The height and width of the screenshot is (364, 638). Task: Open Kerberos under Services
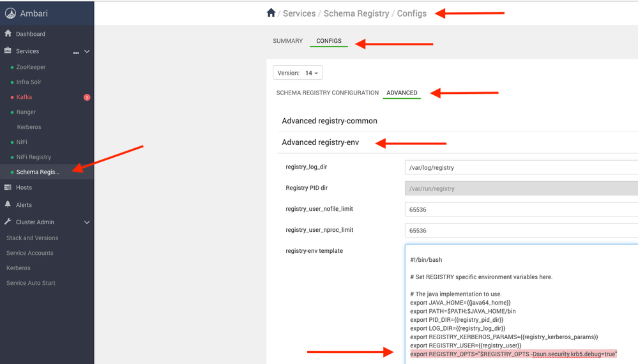click(x=29, y=127)
